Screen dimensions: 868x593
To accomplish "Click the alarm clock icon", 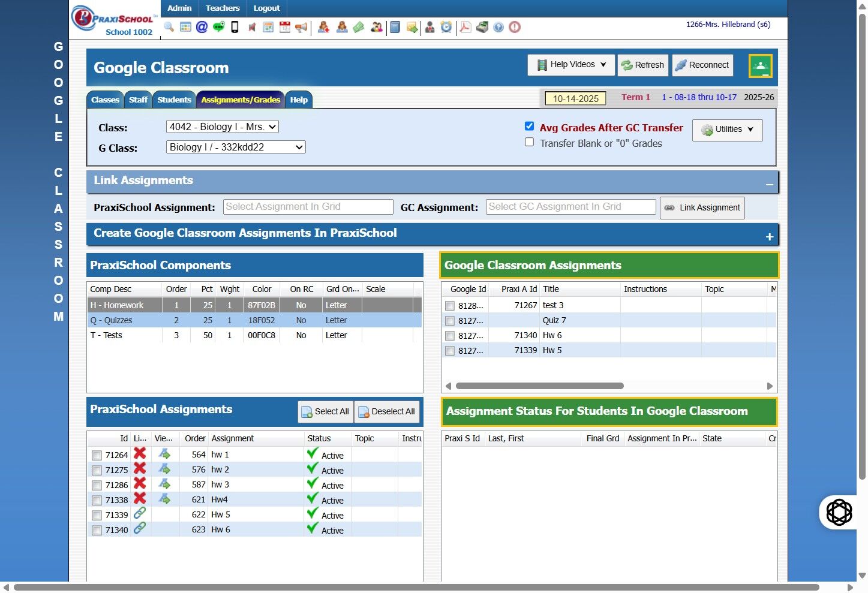I will (446, 27).
